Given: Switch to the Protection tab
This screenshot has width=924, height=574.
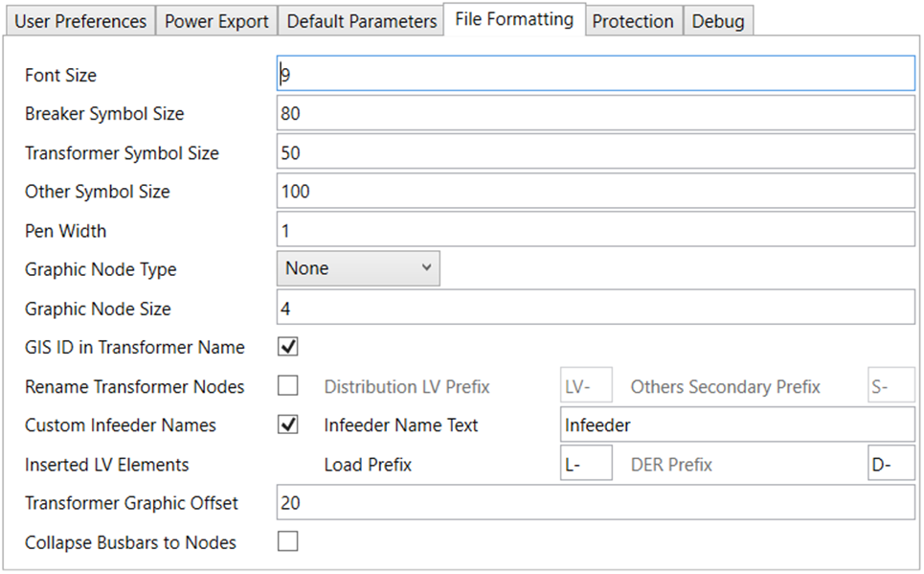Looking at the screenshot, I should click(x=633, y=19).
